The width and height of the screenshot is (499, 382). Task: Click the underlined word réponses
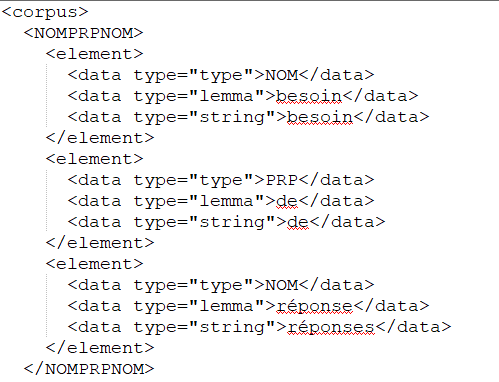(331, 328)
